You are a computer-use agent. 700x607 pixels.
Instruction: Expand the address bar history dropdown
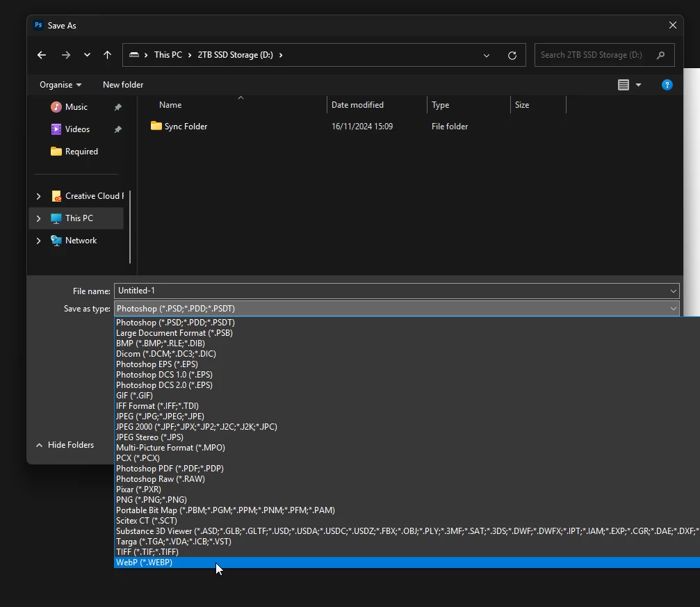point(486,56)
